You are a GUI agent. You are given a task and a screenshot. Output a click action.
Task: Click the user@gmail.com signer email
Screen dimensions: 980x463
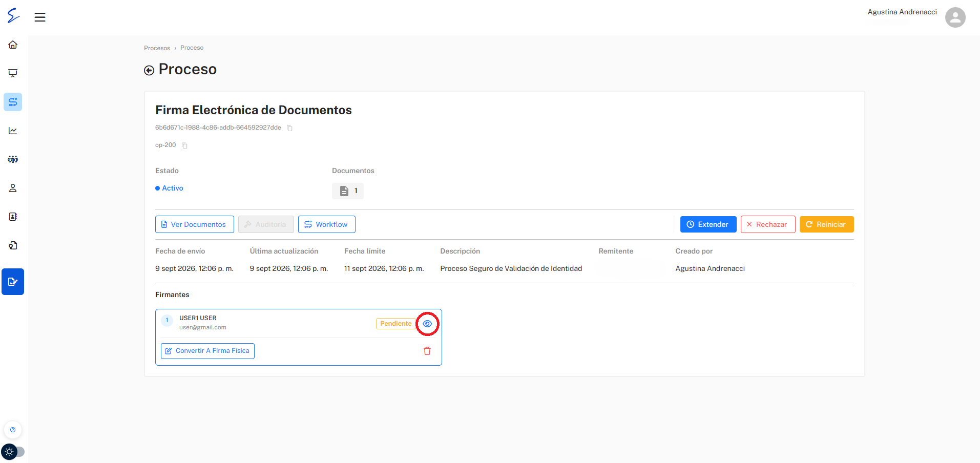pos(203,327)
